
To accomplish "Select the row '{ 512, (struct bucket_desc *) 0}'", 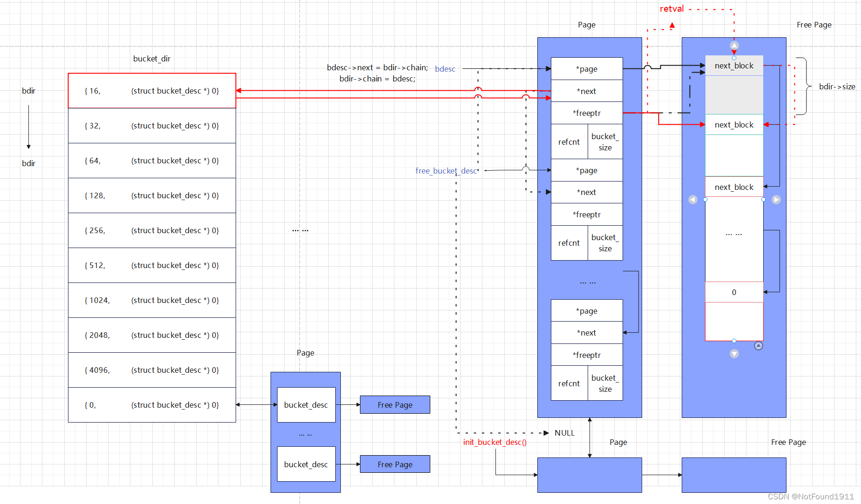I will pyautogui.click(x=152, y=265).
